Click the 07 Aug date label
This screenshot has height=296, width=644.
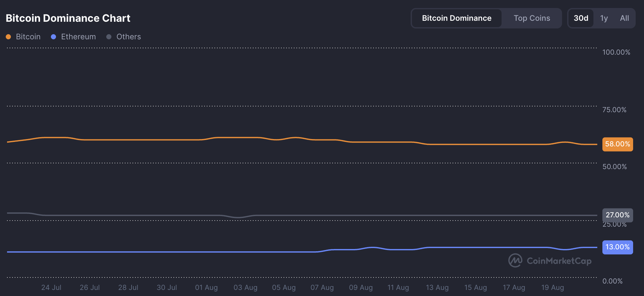pos(322,287)
